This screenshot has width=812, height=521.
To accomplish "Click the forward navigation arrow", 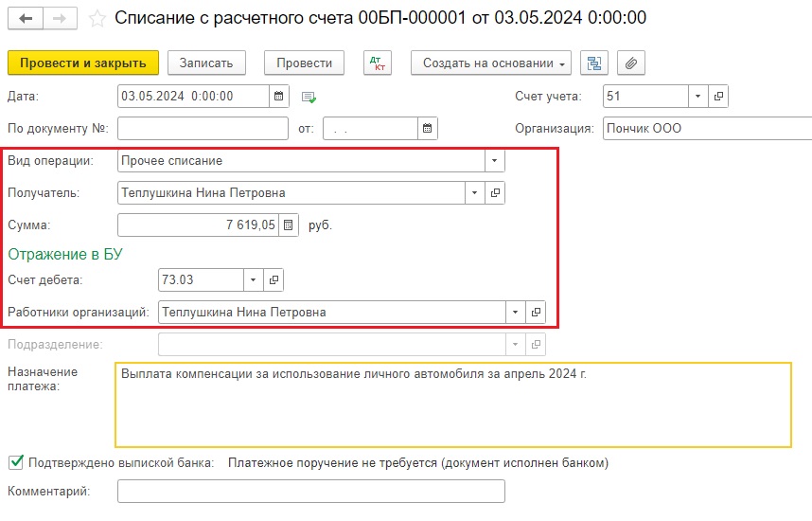I will 59,18.
